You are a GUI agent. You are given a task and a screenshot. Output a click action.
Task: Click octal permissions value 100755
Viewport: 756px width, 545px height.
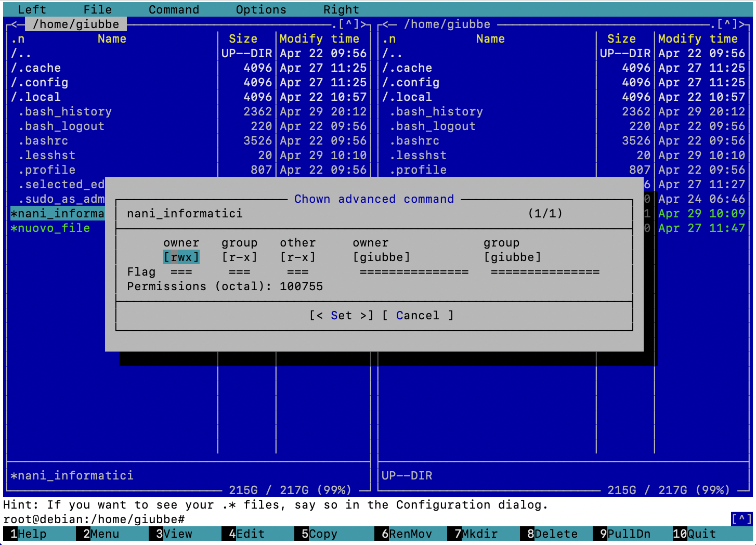tap(301, 286)
